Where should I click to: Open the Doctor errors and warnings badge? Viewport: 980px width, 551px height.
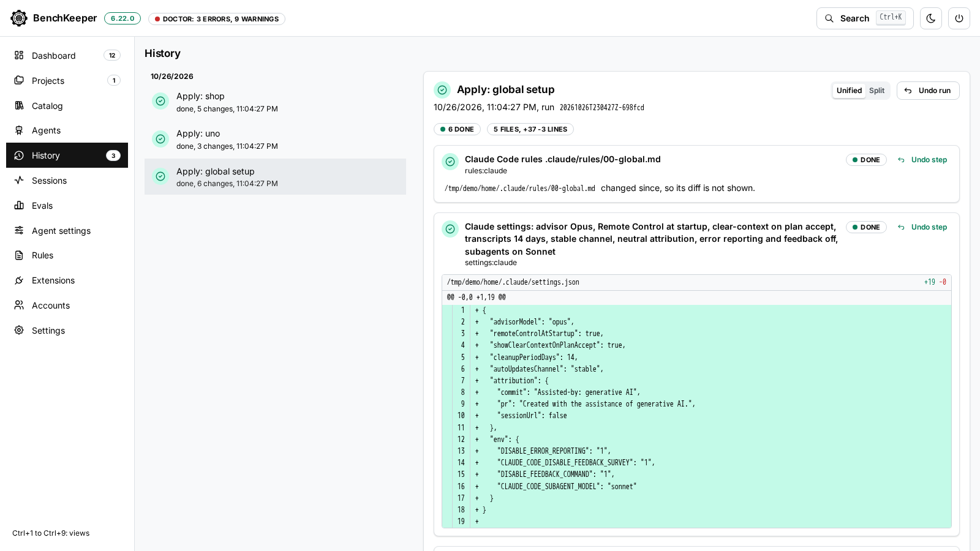(x=217, y=19)
